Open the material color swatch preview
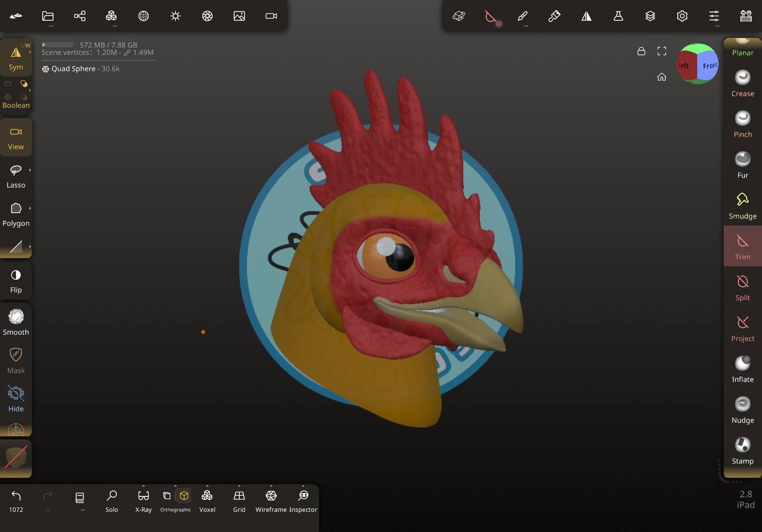Image resolution: width=762 pixels, height=532 pixels. click(x=16, y=458)
